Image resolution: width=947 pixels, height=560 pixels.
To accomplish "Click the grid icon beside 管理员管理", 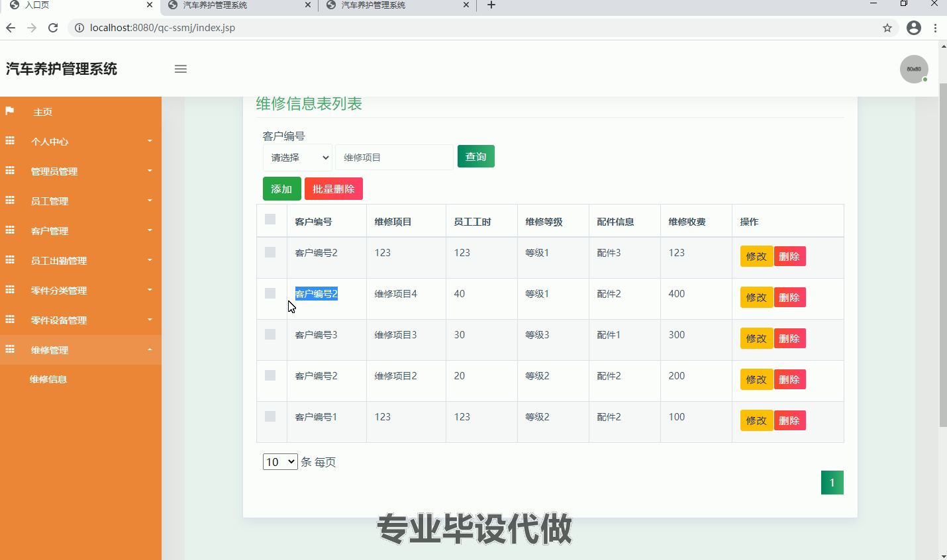I will click(x=10, y=171).
